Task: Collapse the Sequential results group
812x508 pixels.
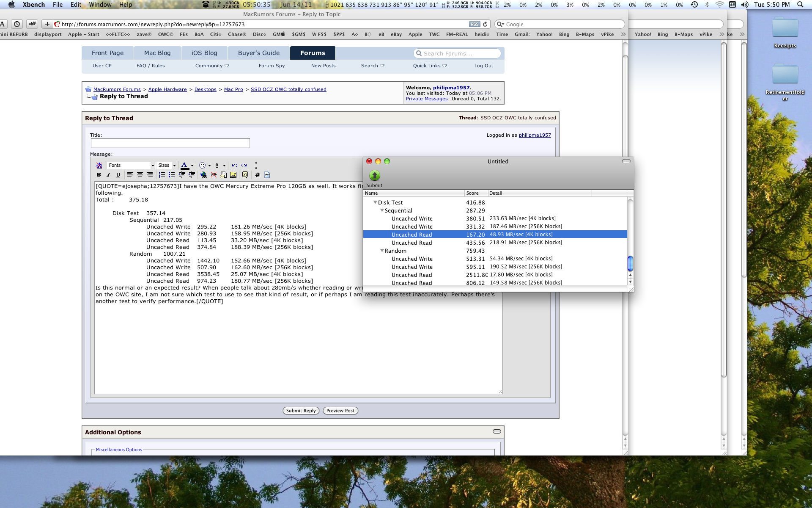Action: coord(382,210)
